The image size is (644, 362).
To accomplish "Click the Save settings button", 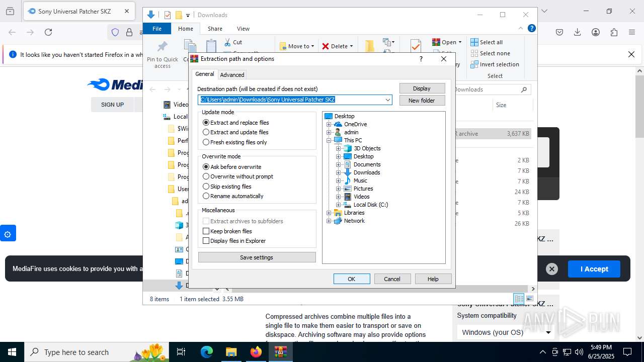I will [257, 257].
